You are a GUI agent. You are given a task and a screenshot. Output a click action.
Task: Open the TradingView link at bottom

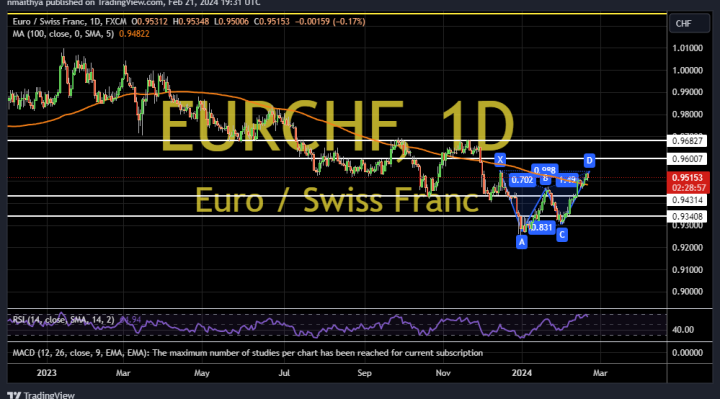point(41,395)
